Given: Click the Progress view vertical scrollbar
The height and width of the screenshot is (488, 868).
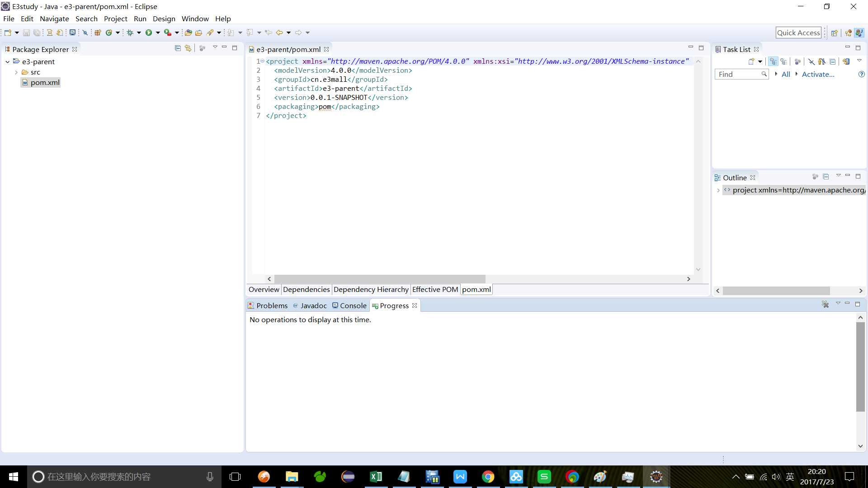Looking at the screenshot, I should tap(860, 366).
